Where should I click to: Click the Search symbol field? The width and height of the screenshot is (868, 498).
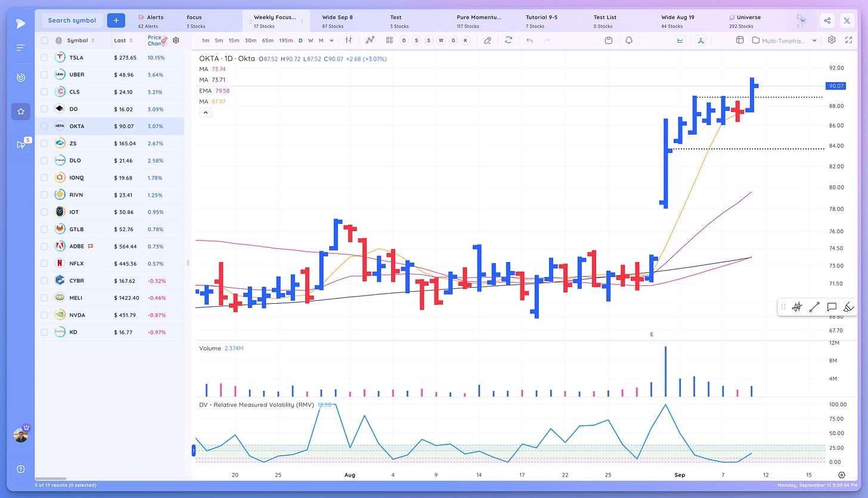(72, 20)
